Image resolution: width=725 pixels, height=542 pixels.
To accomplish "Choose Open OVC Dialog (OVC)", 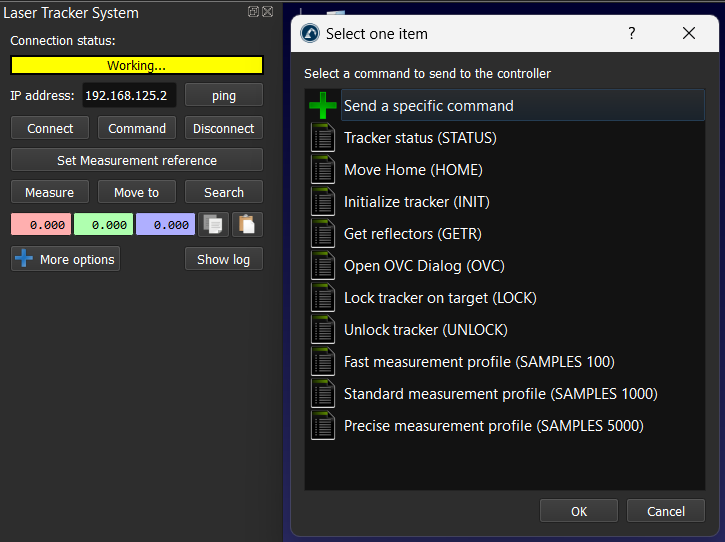I will [x=424, y=266].
